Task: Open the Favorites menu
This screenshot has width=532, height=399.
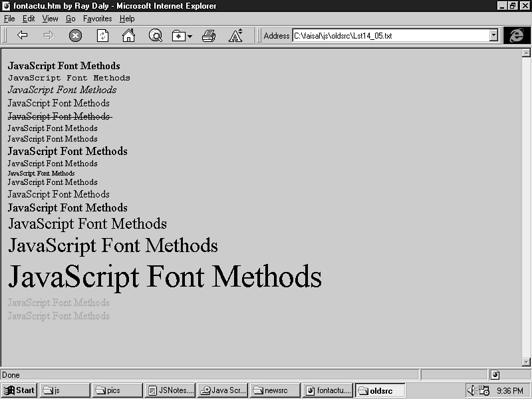Action: (x=97, y=19)
